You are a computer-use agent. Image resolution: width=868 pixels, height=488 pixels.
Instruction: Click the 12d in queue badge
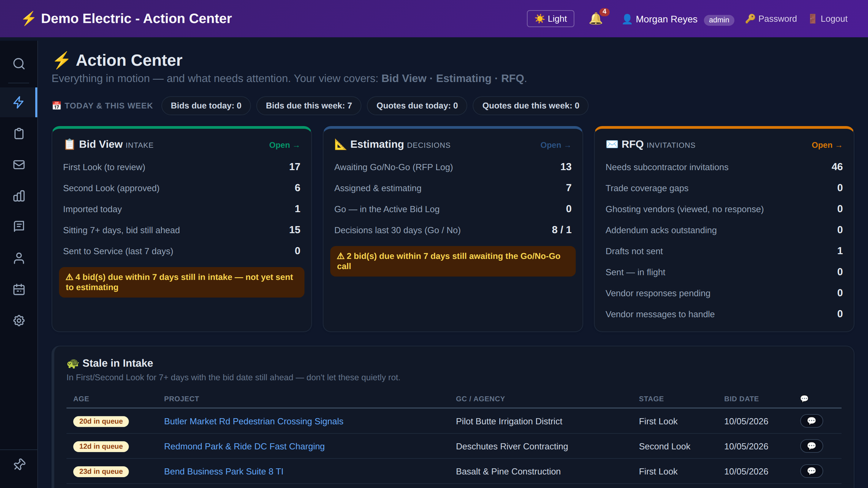(x=101, y=446)
